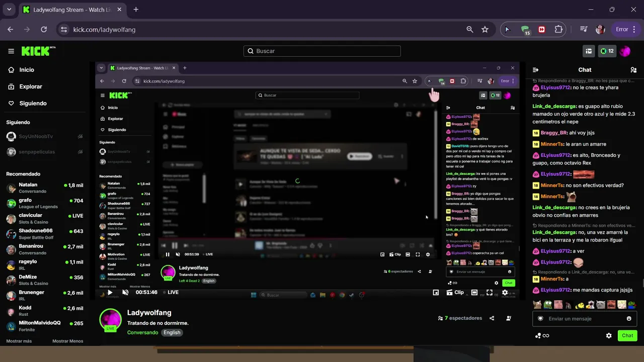Viewport: 644px width, 362px height.
Task: Open the Kick points balance showing 12
Action: pyautogui.click(x=607, y=51)
